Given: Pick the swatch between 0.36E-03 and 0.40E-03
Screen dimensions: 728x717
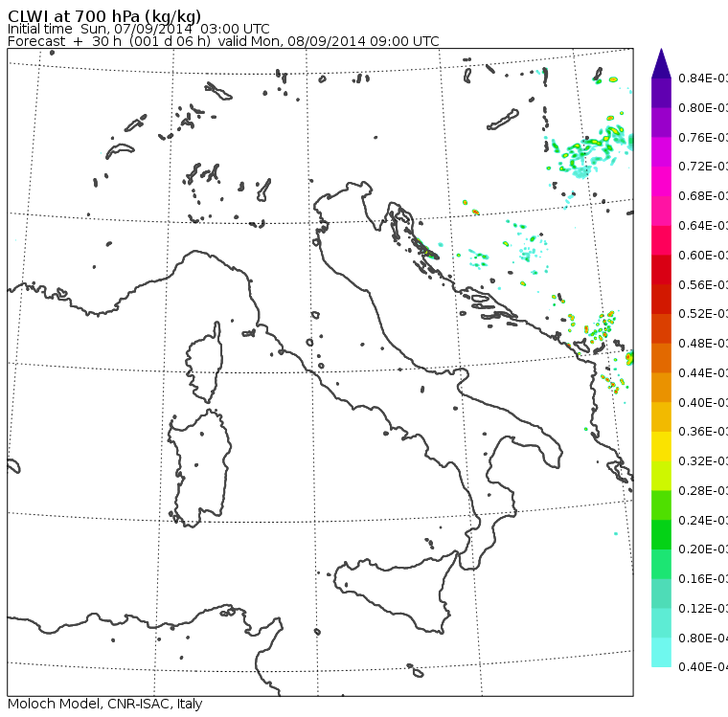Looking at the screenshot, I should coord(661,417).
